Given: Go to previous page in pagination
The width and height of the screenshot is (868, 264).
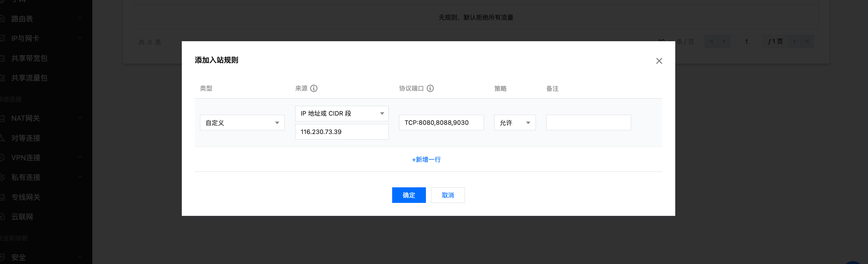Looking at the screenshot, I should (x=723, y=42).
